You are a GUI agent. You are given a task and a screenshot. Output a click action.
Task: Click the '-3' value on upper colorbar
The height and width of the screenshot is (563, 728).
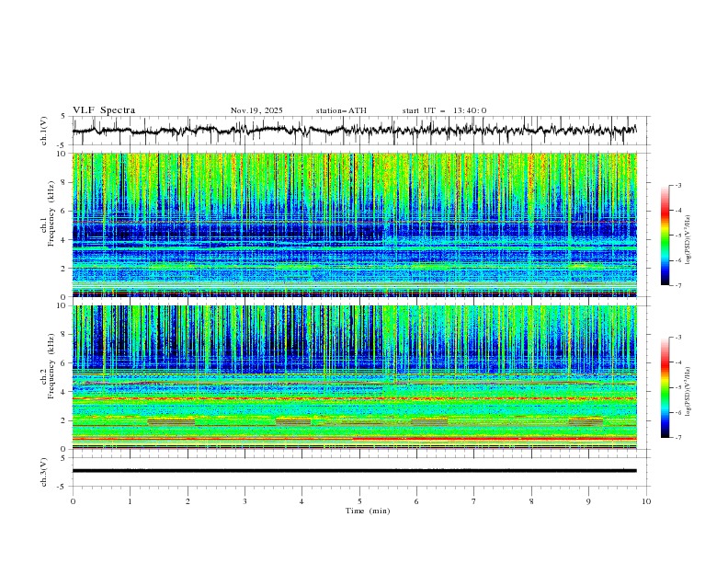tap(677, 185)
